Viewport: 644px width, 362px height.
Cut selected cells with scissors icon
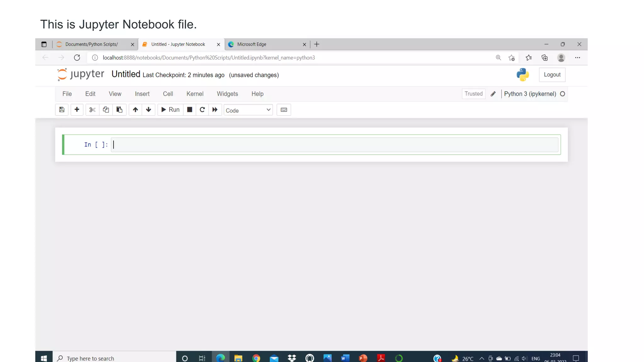click(92, 110)
